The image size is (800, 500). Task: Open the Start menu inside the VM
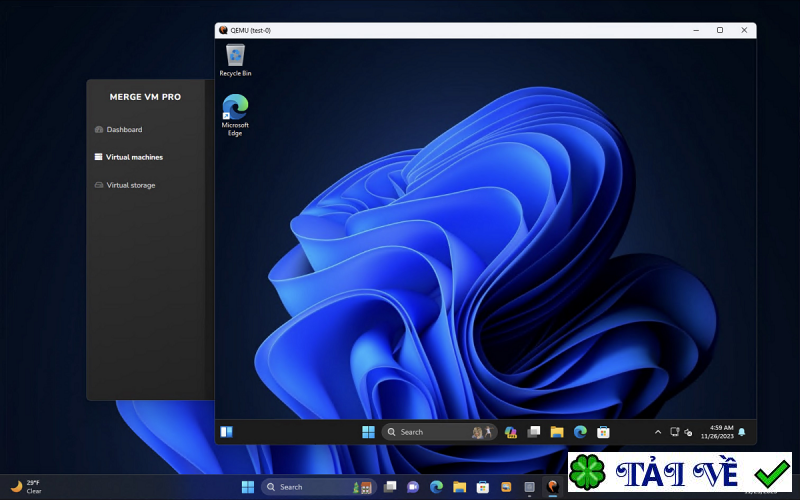368,432
